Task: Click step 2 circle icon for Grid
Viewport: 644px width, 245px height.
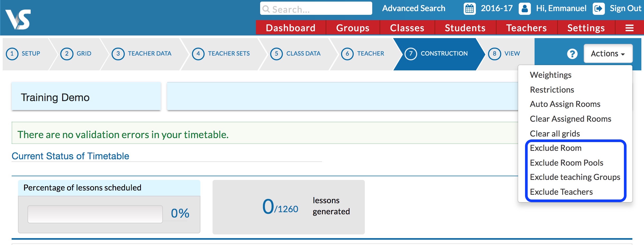Action: (x=67, y=54)
